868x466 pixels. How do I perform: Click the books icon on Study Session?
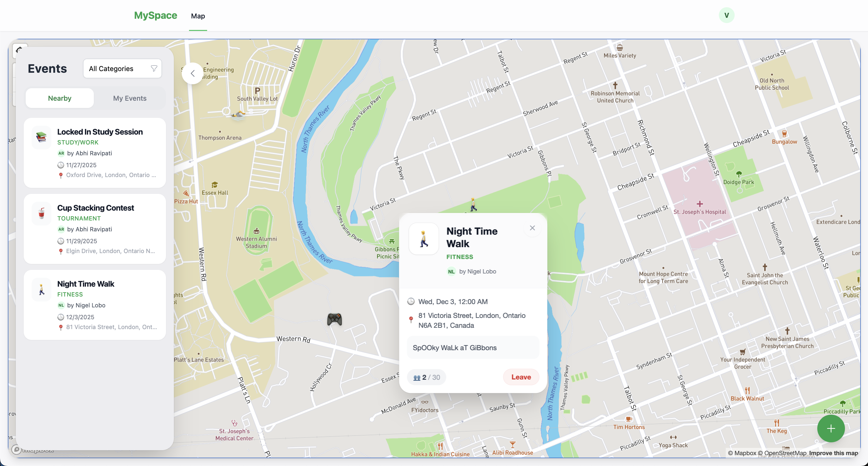[41, 137]
